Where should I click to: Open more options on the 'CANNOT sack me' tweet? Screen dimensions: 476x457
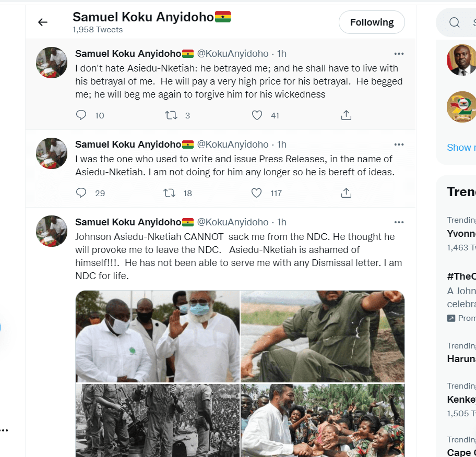coord(399,222)
